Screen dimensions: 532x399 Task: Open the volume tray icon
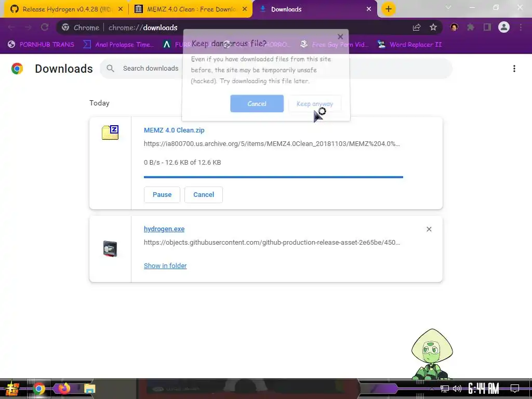click(x=457, y=389)
